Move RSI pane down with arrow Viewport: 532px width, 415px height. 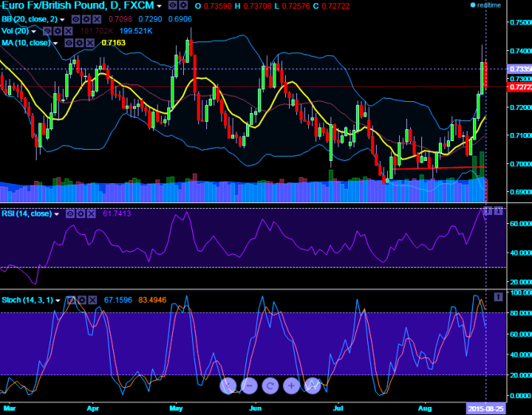[498, 211]
